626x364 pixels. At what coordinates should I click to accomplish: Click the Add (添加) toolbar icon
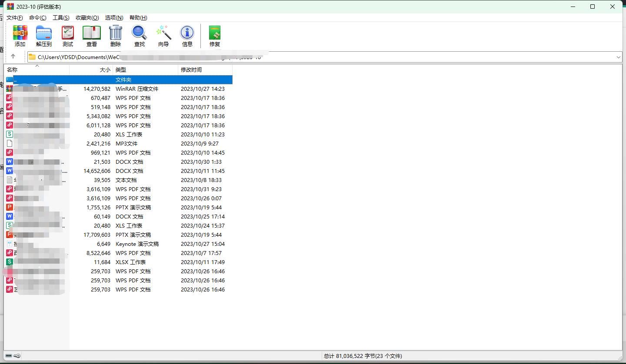click(x=20, y=36)
